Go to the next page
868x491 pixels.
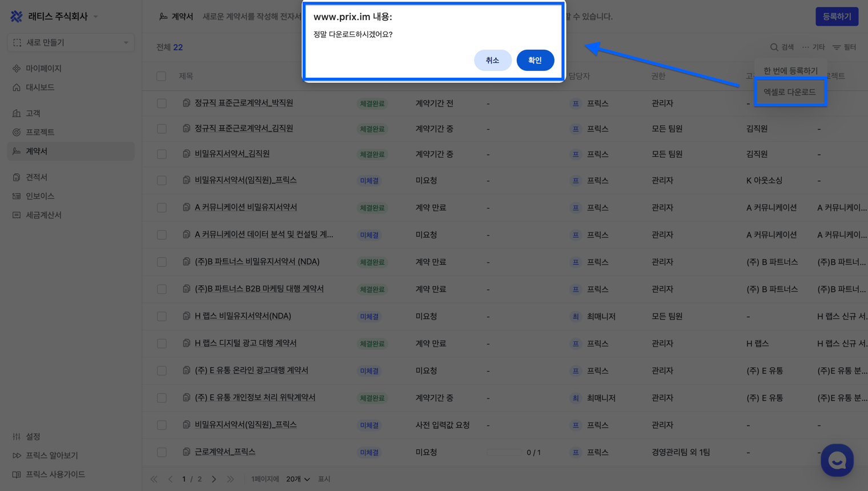click(x=214, y=479)
